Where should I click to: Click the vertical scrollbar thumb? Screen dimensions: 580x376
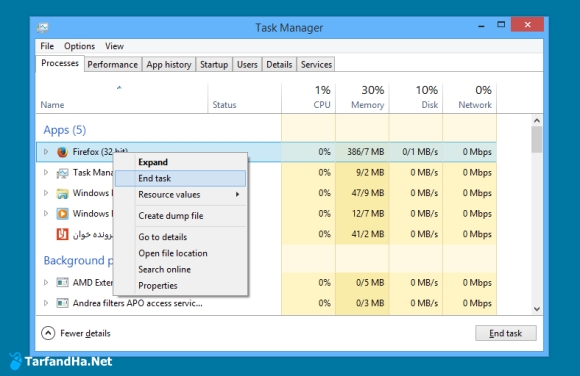tap(537, 140)
